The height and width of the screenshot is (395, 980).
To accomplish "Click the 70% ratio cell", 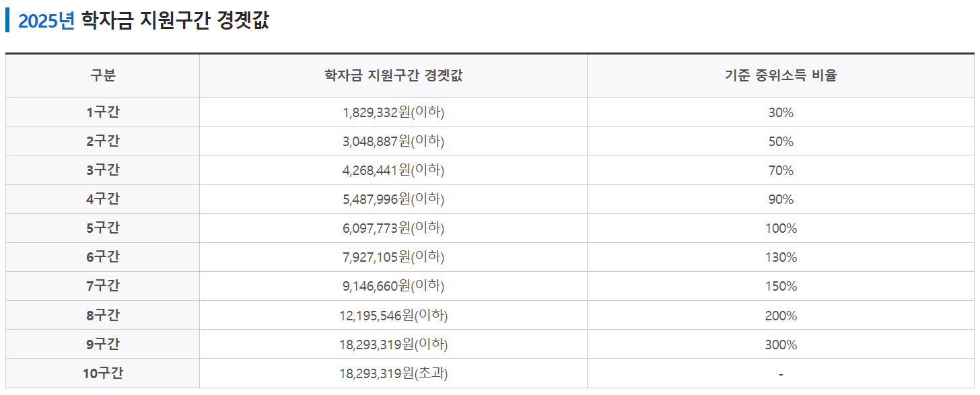I will (x=781, y=171).
